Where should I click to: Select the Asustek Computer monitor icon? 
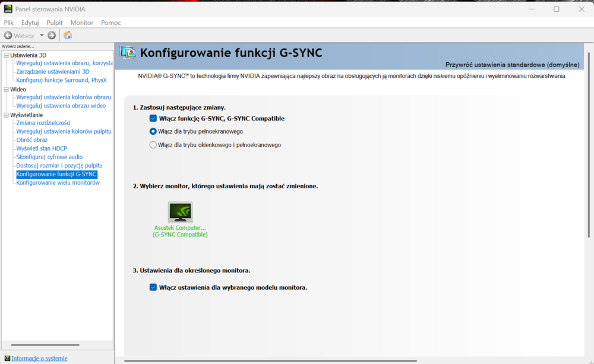[181, 212]
